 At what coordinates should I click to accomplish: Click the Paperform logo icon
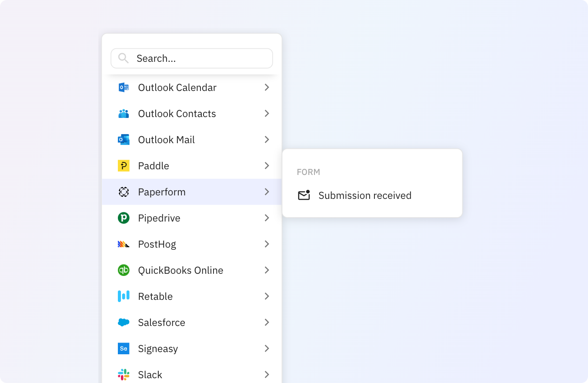point(124,192)
